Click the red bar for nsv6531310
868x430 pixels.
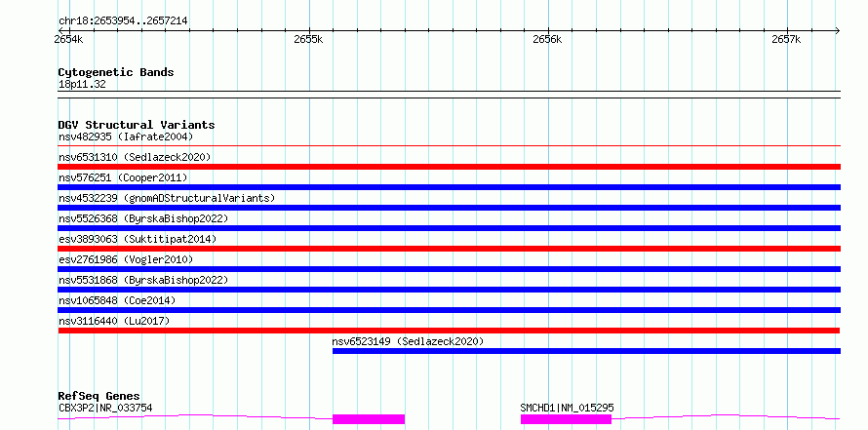[x=449, y=167]
